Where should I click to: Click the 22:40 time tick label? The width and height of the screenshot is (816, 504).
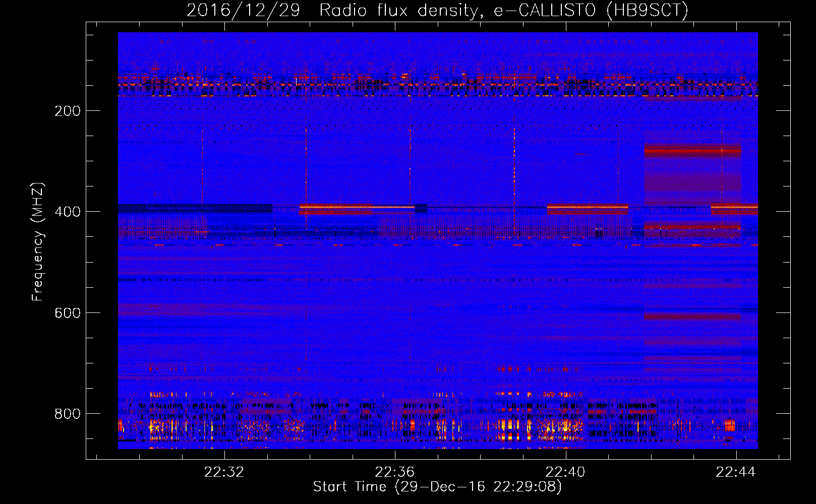[x=565, y=472]
